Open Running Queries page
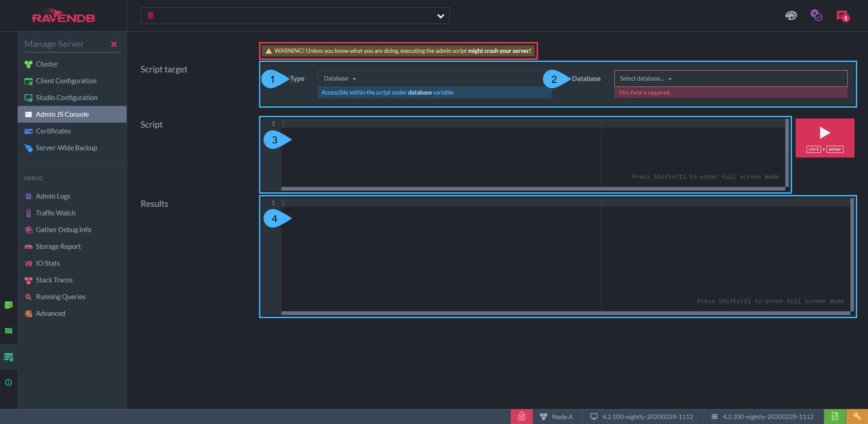The image size is (868, 424). [x=72, y=297]
